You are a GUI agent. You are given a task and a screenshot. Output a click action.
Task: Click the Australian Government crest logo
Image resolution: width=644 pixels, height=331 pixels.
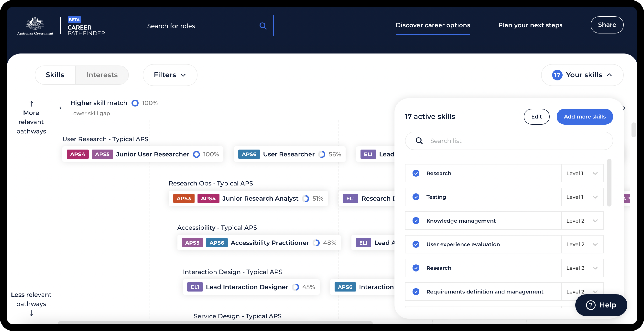click(35, 23)
